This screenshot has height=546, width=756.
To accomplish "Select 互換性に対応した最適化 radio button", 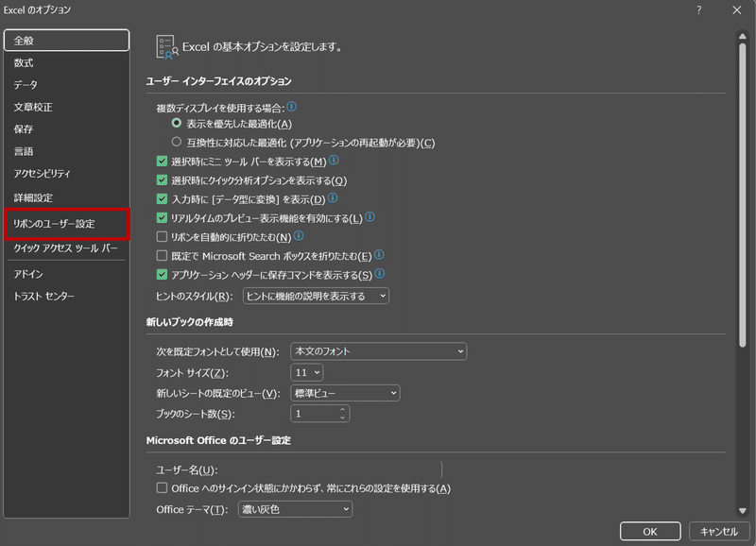I will point(177,142).
